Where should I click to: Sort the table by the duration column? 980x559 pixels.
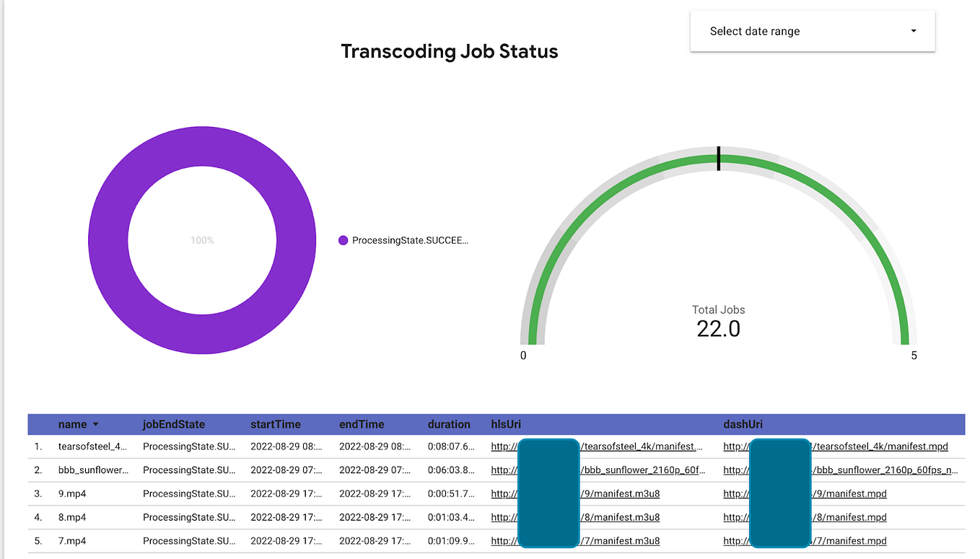(x=449, y=424)
